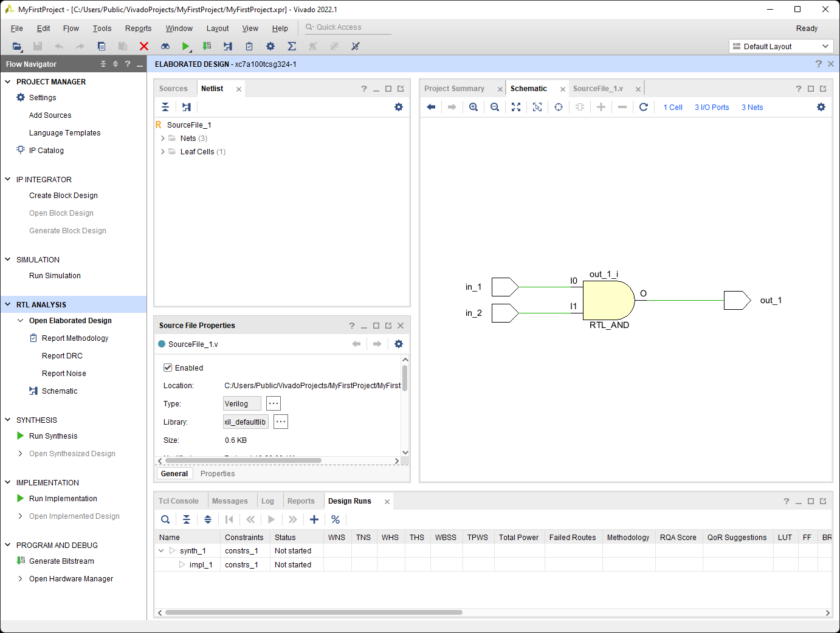The height and width of the screenshot is (633, 840).
Task: Click Generate Bitstream in Flow Navigator
Action: (x=61, y=561)
